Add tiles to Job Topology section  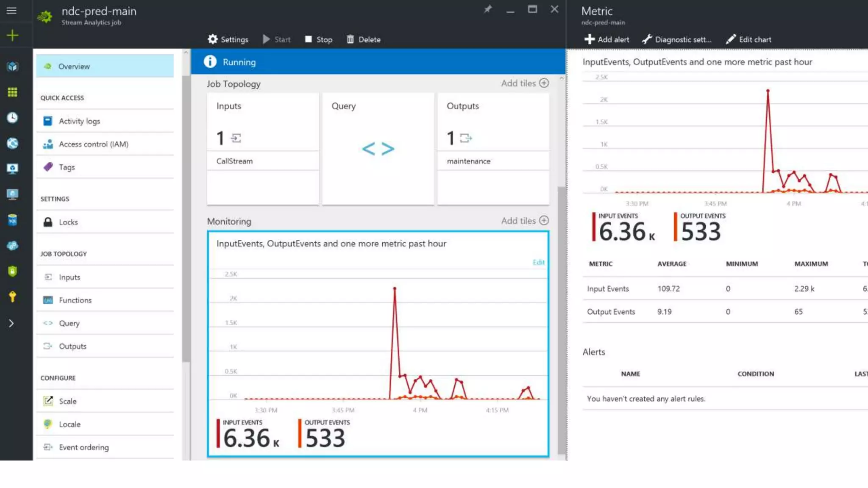coord(544,83)
